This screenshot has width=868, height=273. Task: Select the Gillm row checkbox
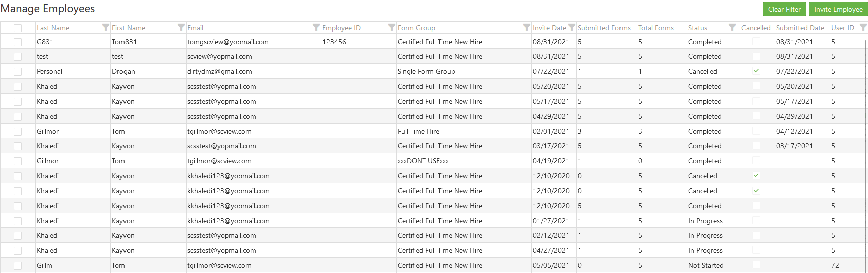pyautogui.click(x=18, y=266)
